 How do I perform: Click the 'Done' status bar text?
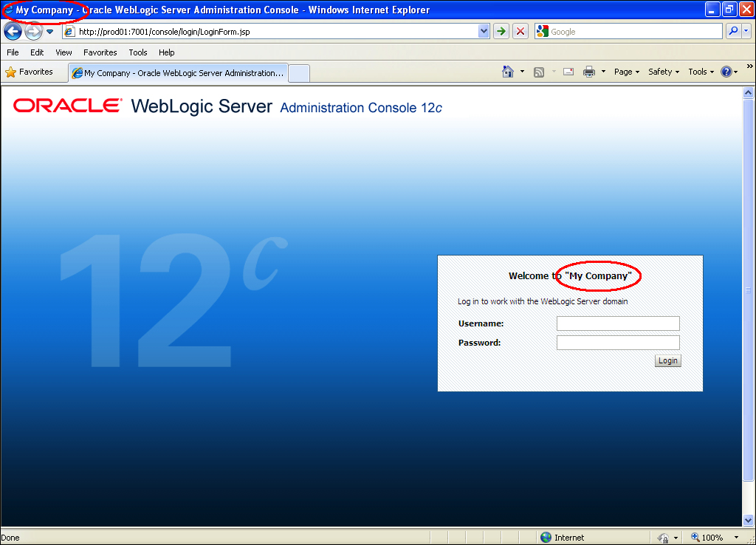coord(10,538)
